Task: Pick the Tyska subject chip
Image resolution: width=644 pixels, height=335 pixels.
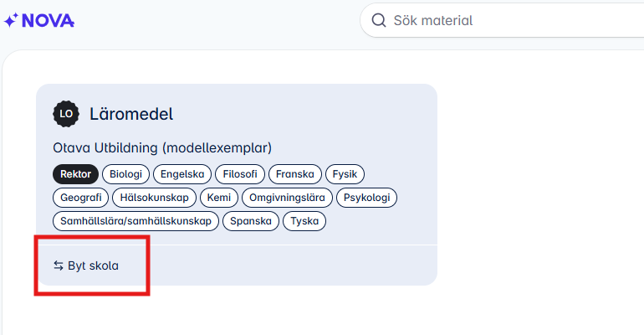Action: click(304, 221)
